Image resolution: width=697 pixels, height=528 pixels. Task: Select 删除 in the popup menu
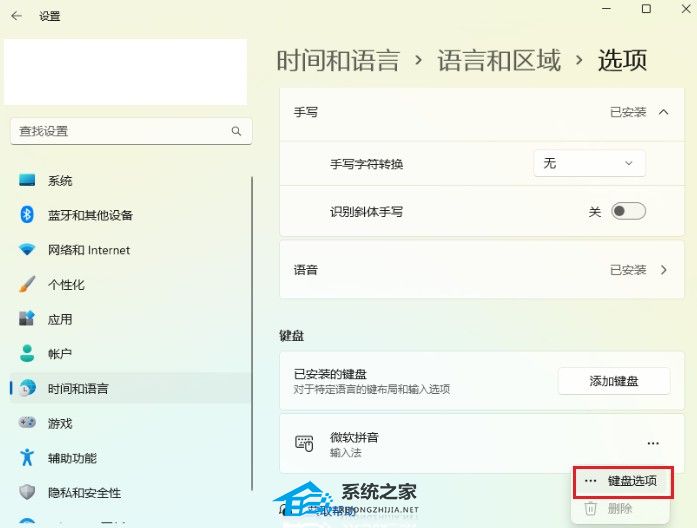pyautogui.click(x=620, y=508)
